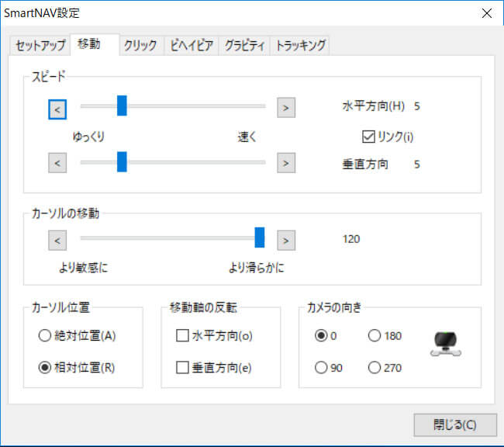Click the cursor movement value 120

[x=351, y=239]
